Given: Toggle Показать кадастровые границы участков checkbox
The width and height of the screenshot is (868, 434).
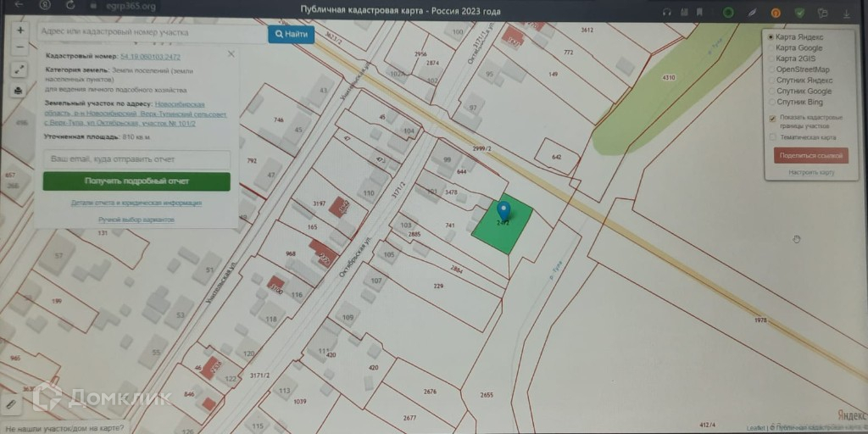Looking at the screenshot, I should tap(772, 118).
